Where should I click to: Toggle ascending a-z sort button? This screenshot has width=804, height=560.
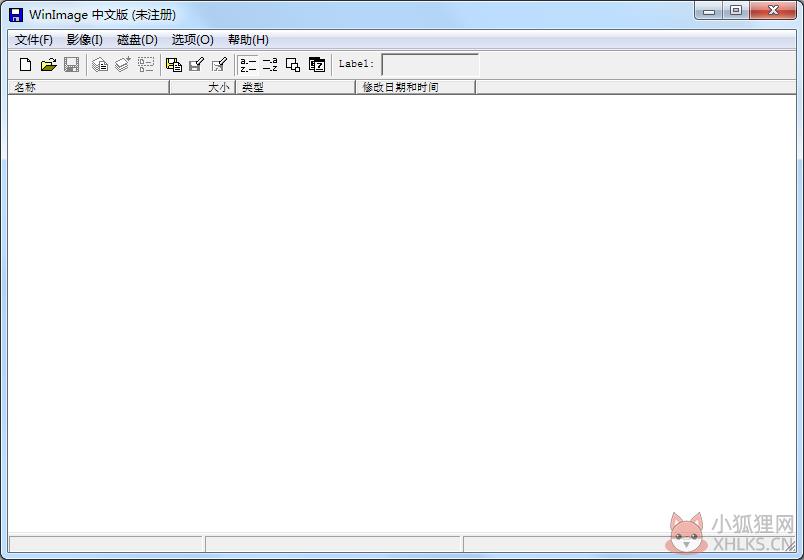pyautogui.click(x=248, y=65)
